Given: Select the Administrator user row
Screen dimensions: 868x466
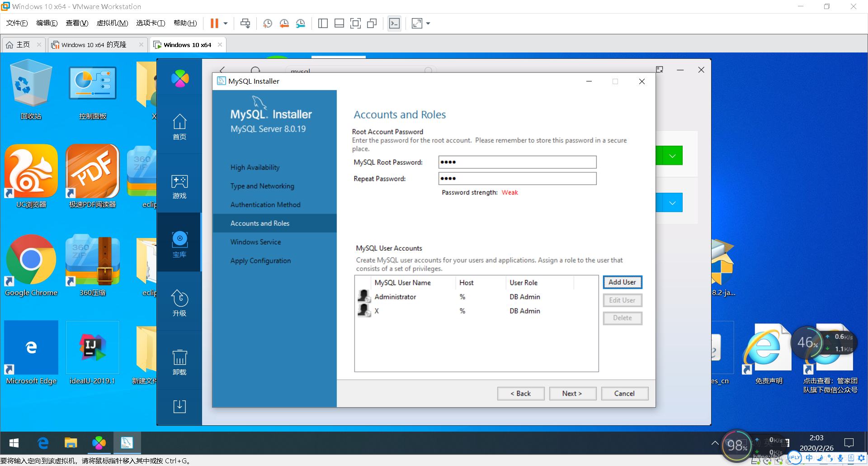Looking at the screenshot, I should pos(476,297).
